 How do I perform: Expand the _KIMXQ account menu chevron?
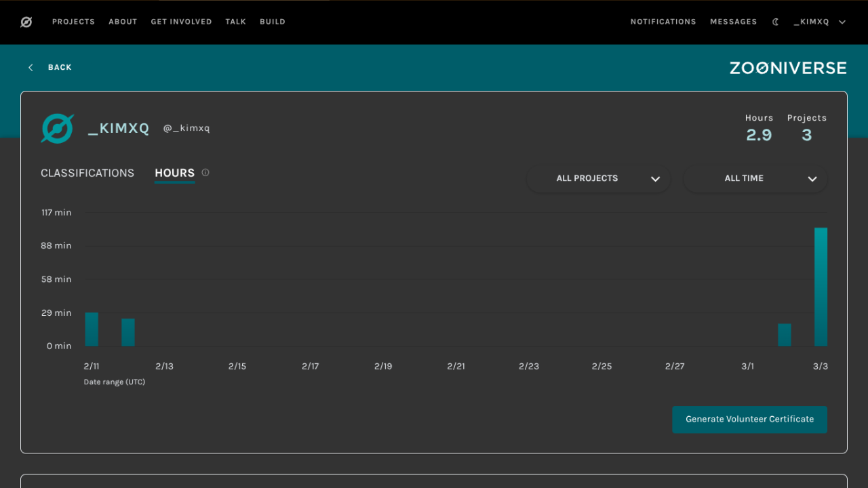pyautogui.click(x=842, y=22)
